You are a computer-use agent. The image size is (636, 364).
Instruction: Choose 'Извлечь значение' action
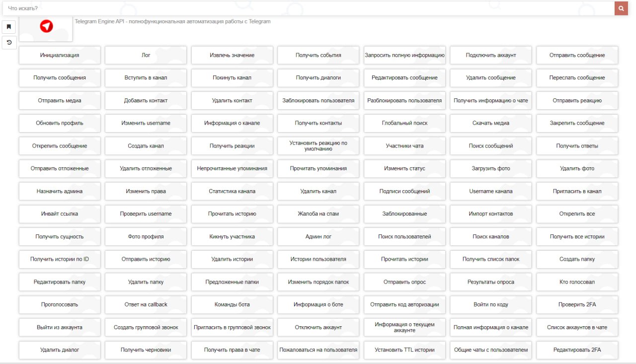(232, 55)
